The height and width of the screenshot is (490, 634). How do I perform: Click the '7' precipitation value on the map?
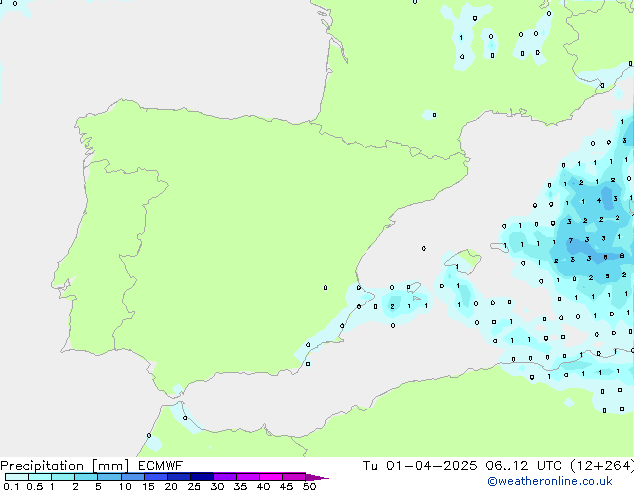point(571,241)
